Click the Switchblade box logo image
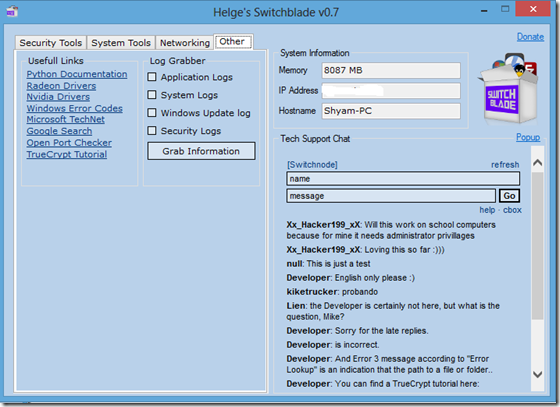560x407 pixels. (508, 88)
